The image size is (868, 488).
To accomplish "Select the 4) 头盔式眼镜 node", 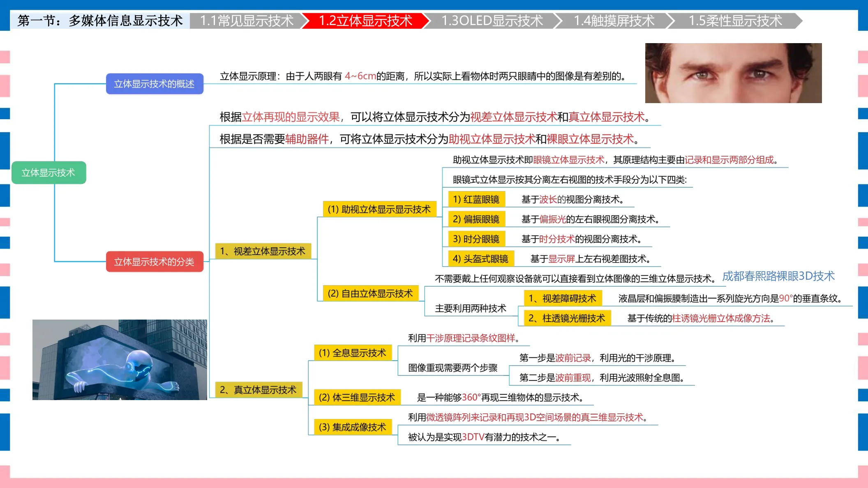I will [x=481, y=259].
